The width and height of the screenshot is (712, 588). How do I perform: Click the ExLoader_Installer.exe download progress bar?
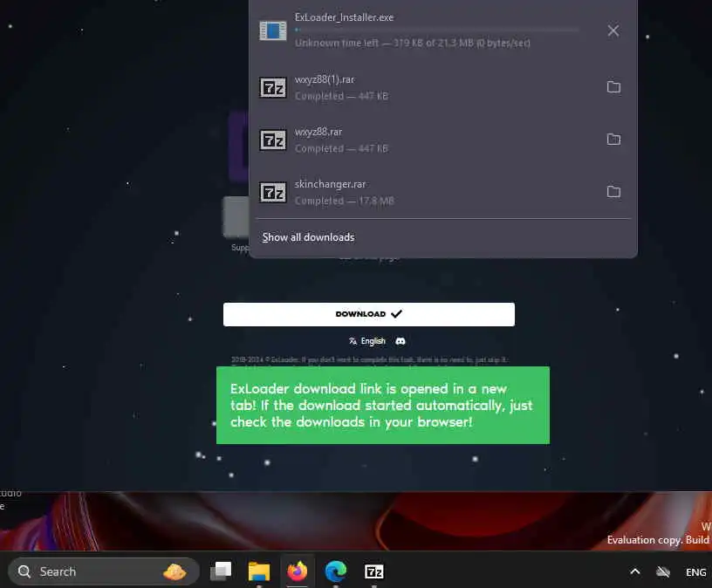point(437,30)
